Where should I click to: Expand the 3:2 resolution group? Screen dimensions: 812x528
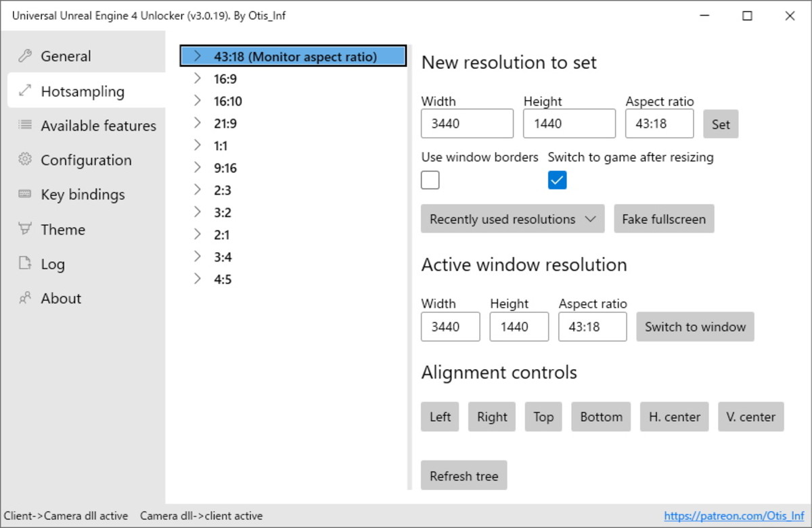coord(197,212)
